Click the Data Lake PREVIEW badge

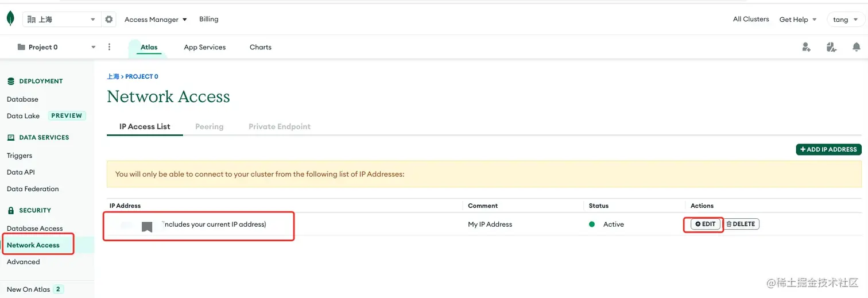tap(67, 115)
